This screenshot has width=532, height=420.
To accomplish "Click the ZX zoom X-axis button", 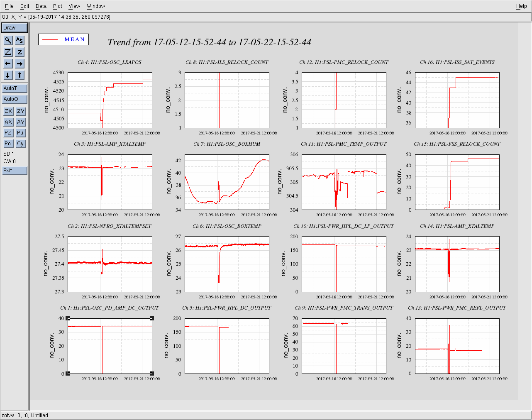I will (x=8, y=111).
